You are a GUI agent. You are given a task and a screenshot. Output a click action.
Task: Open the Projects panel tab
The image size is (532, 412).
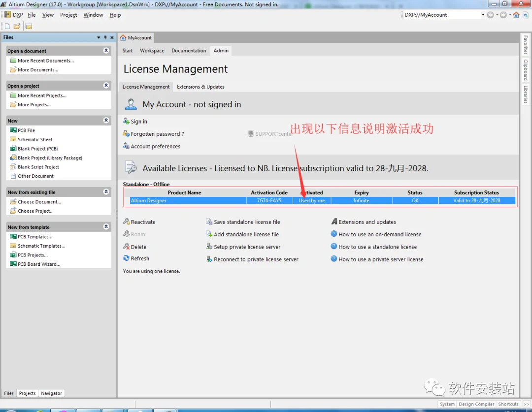pos(27,393)
